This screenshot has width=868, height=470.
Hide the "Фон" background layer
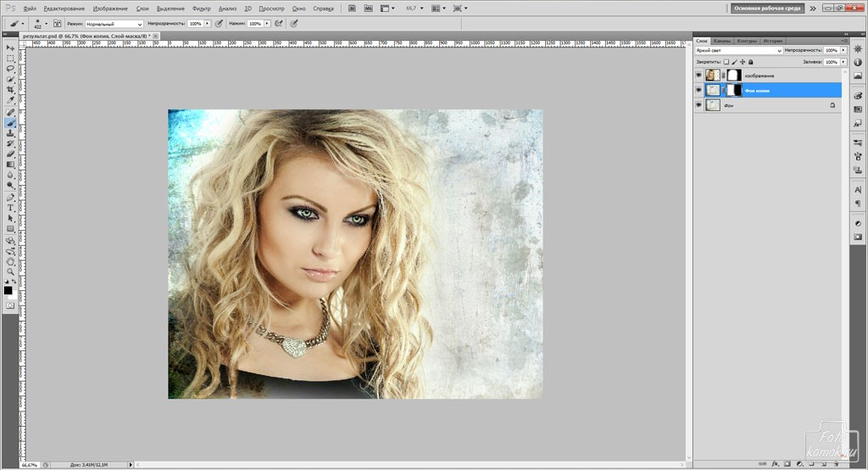698,105
